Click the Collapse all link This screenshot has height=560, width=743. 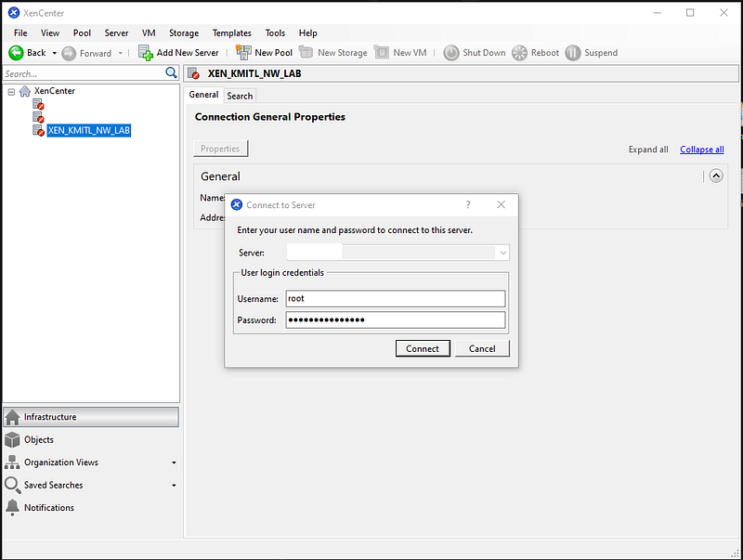[701, 150]
